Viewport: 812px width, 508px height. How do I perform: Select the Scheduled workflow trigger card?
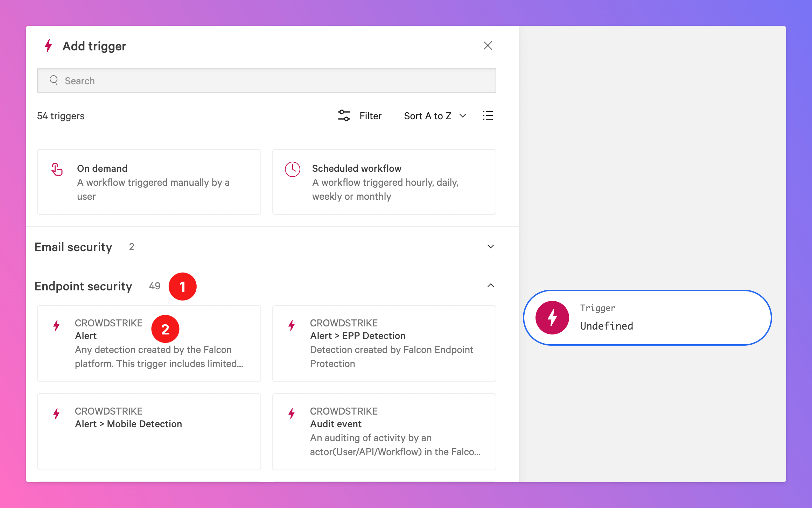pyautogui.click(x=384, y=182)
